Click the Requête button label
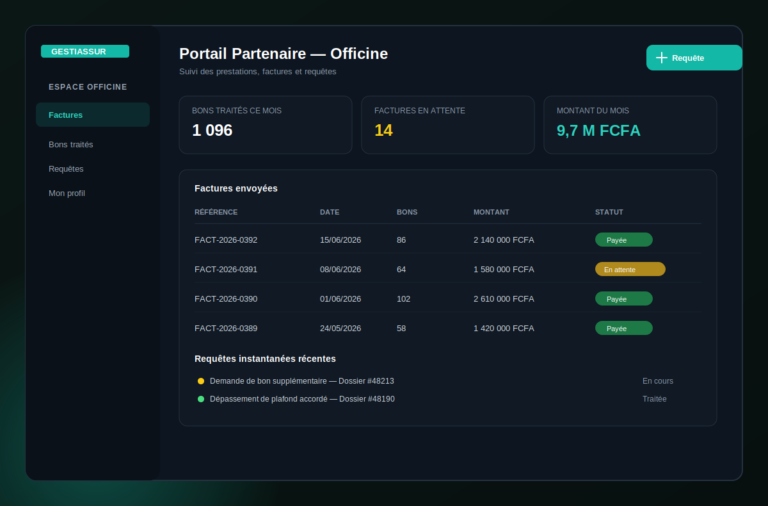 click(688, 58)
